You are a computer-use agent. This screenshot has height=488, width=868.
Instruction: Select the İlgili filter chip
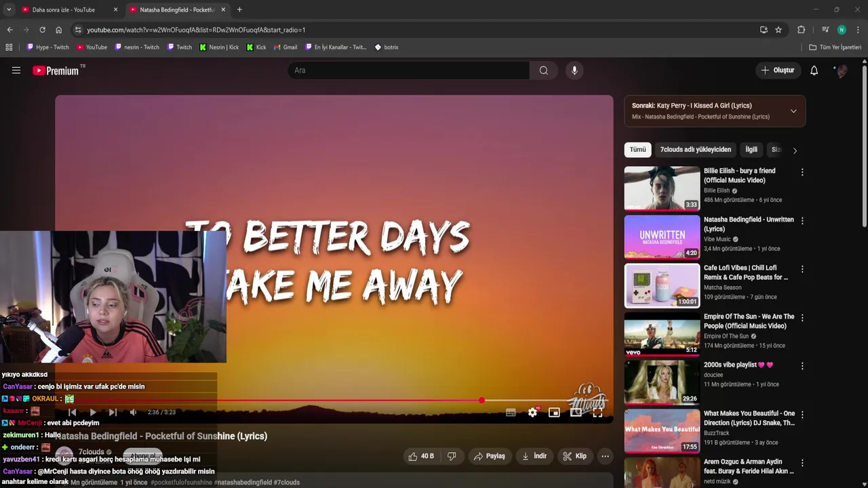[751, 150]
